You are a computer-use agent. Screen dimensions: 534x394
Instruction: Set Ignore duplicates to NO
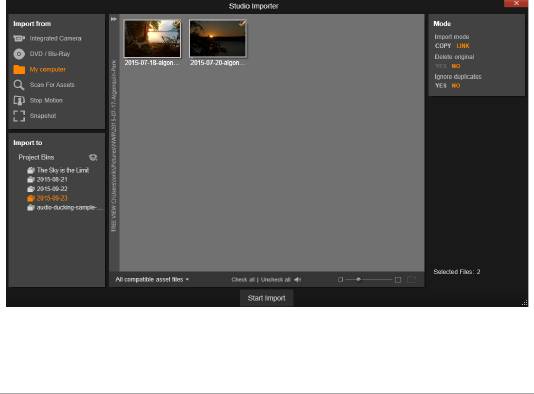(x=456, y=86)
